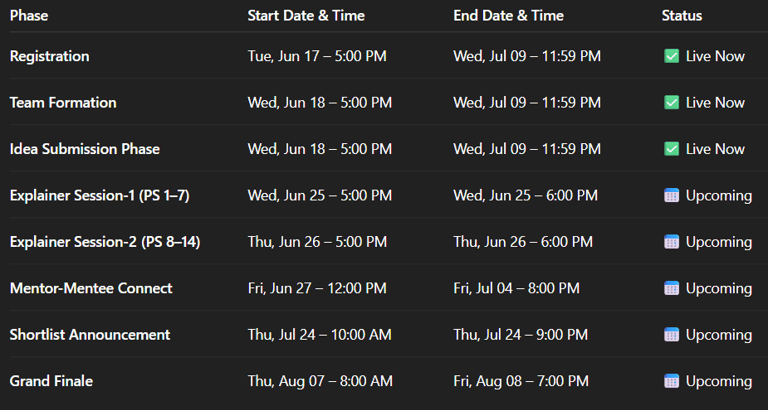
Task: Click Live Now status for Team Formation
Action: click(715, 103)
